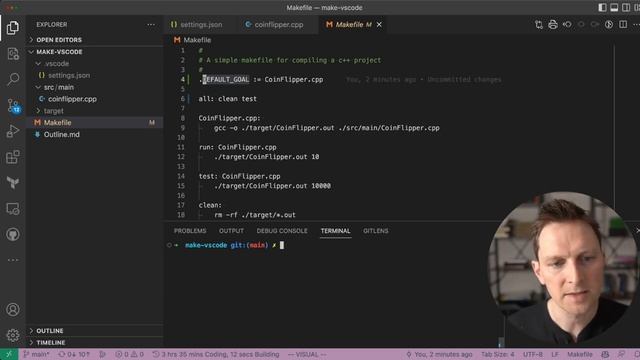Toggle primary side bar layout icon
This screenshot has height=360, width=640.
click(x=602, y=8)
